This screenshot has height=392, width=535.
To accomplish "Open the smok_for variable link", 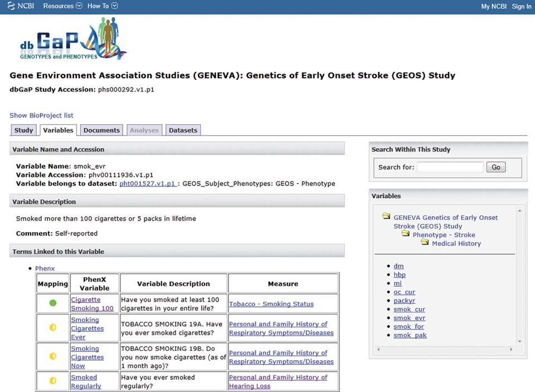I will (x=408, y=326).
